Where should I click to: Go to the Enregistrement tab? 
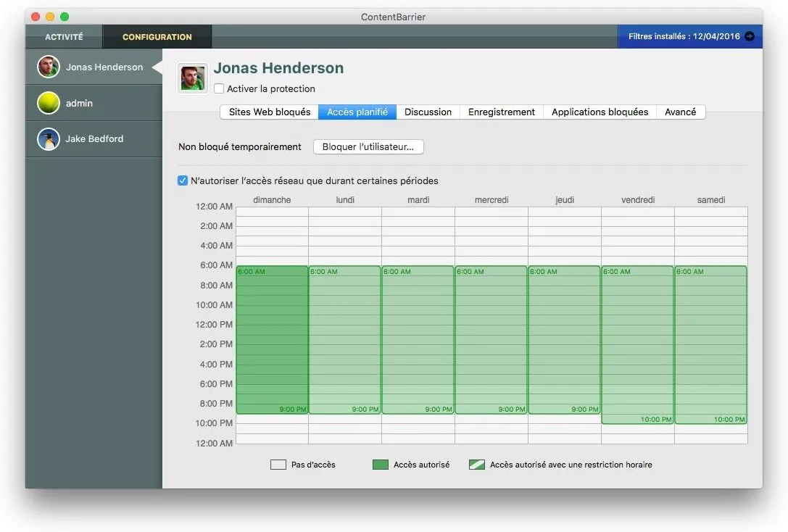(x=501, y=112)
